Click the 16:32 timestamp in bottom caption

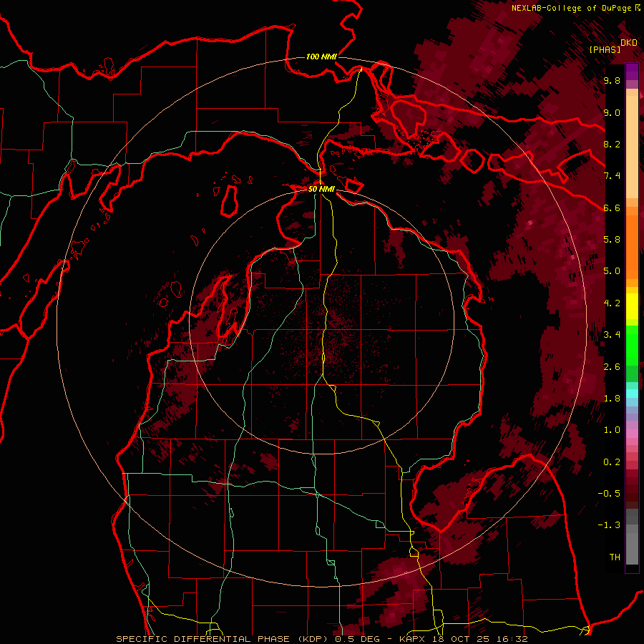tap(512, 639)
